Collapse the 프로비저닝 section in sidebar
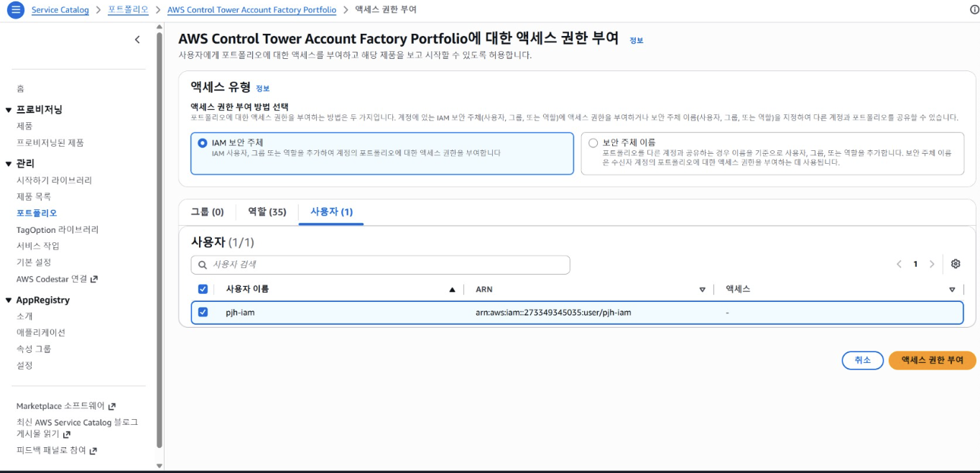The image size is (980, 473). [x=9, y=110]
